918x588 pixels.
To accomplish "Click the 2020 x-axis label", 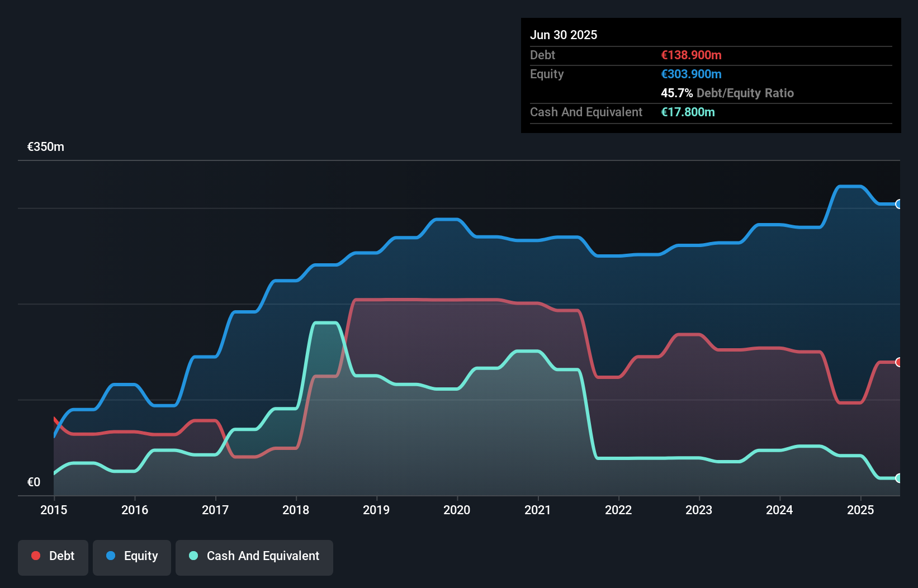I will pos(457,510).
